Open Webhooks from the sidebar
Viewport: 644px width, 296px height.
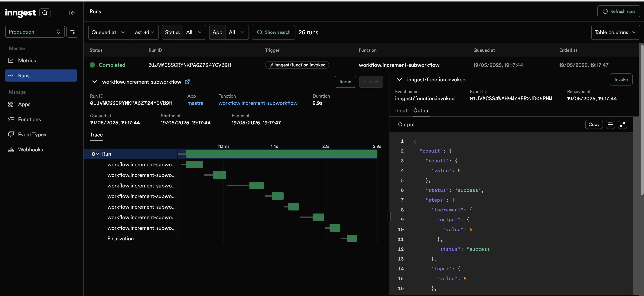[30, 150]
